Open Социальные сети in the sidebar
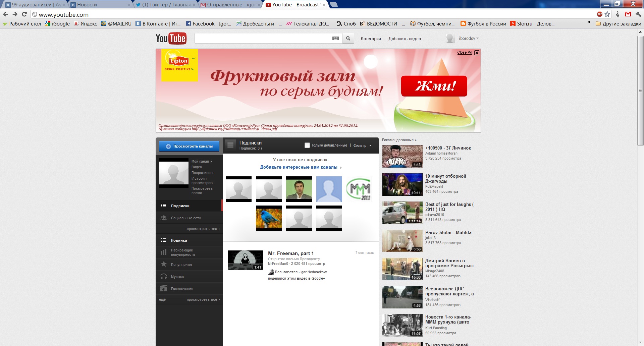Image resolution: width=644 pixels, height=346 pixels. (189, 218)
